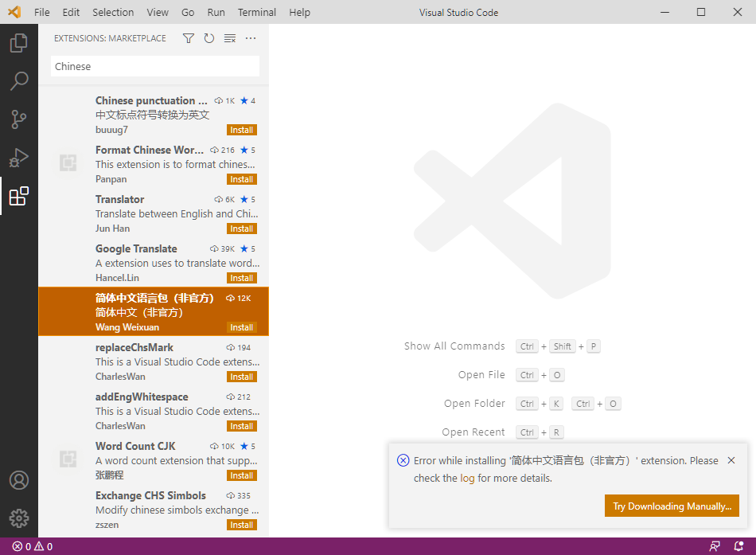This screenshot has width=756, height=555.
Task: Click the filter extensions icon
Action: (189, 38)
